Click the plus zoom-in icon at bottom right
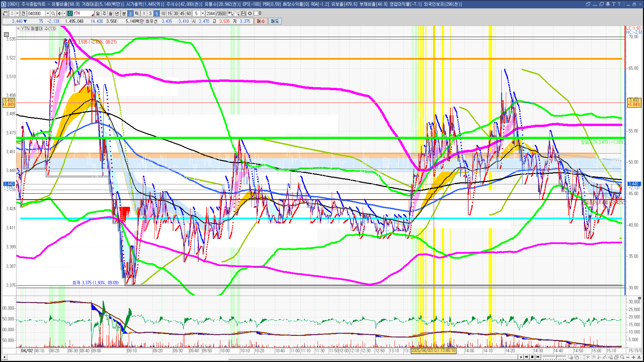Screen dimensions: 644x362 (634, 357)
